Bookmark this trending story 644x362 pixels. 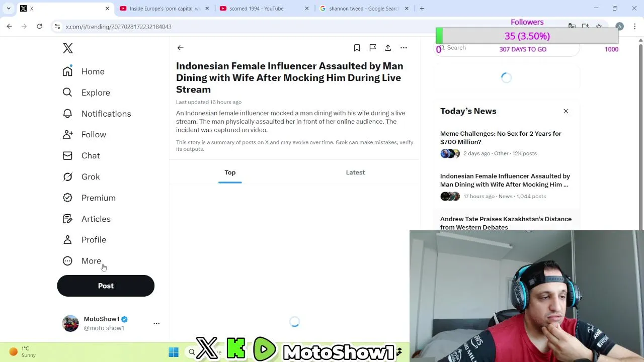point(357,48)
